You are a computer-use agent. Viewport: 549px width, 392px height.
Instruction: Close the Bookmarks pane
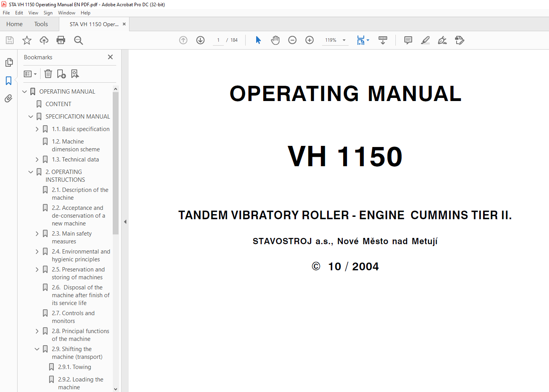[110, 57]
